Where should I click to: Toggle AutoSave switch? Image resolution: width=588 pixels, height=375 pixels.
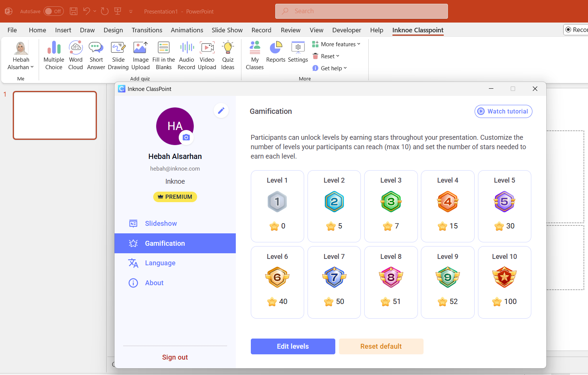(54, 11)
